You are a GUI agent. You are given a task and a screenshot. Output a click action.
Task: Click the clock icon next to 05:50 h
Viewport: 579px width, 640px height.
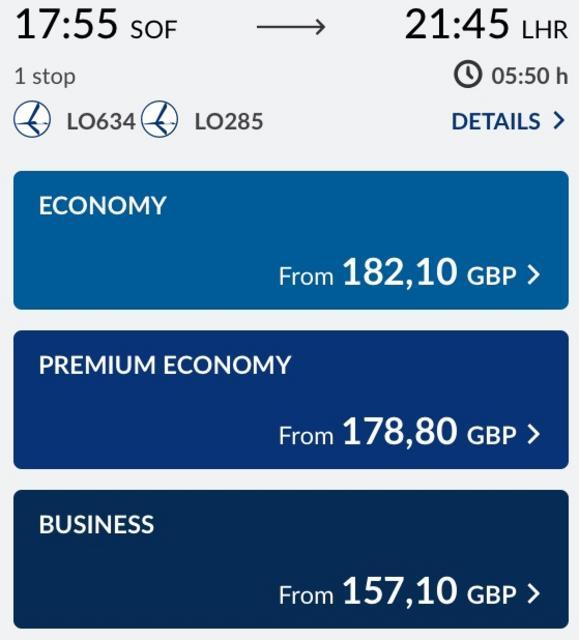(468, 75)
